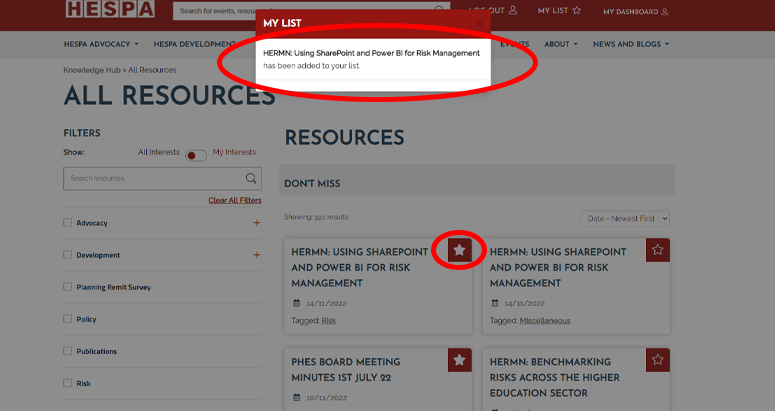Click 'Showing 390 results' text
The image size is (775, 411).
(316, 217)
